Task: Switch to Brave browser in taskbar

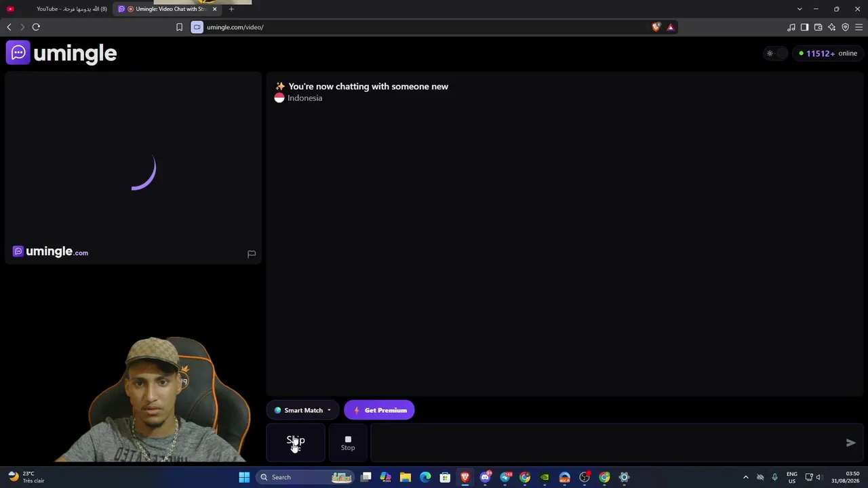Action: click(x=465, y=477)
